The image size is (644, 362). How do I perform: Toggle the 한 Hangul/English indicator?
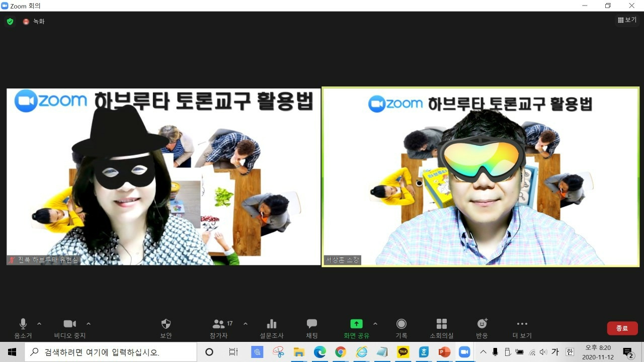point(570,352)
